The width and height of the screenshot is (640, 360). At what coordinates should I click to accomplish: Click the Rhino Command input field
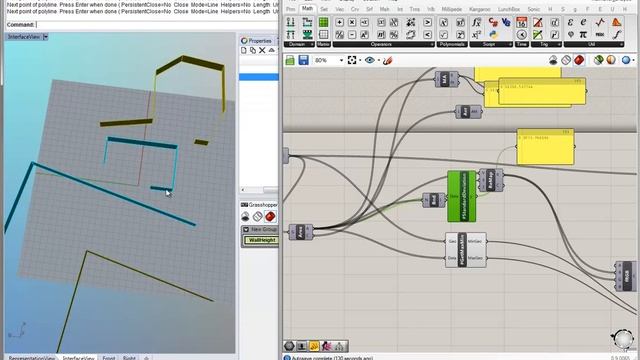pyautogui.click(x=157, y=25)
